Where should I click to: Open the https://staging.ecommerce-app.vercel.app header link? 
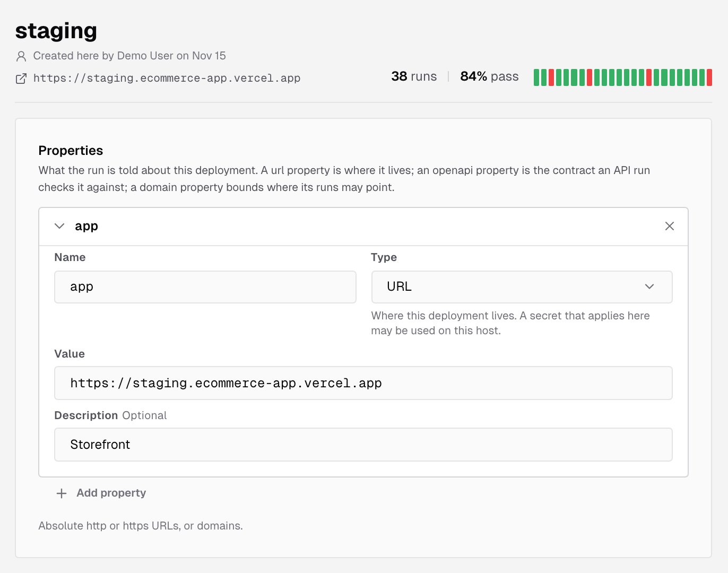(167, 79)
